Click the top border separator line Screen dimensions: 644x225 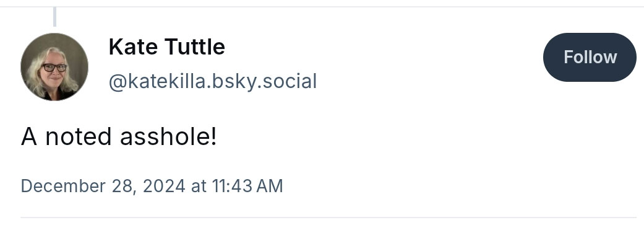click(322, 7)
